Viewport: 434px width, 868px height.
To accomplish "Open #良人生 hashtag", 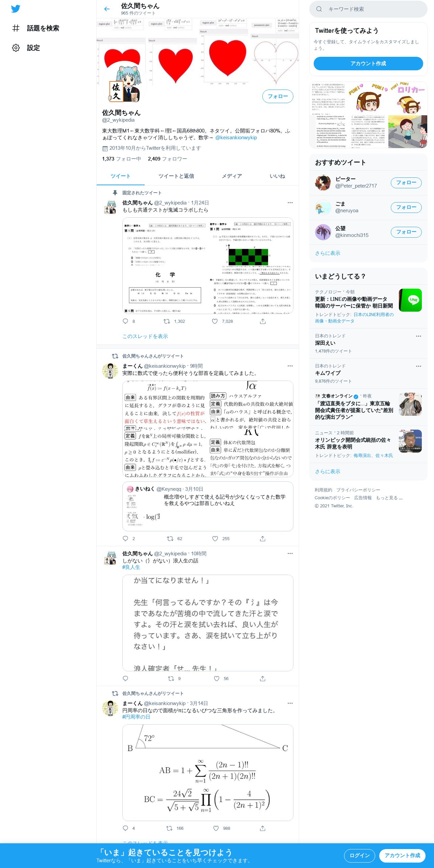I will click(131, 567).
